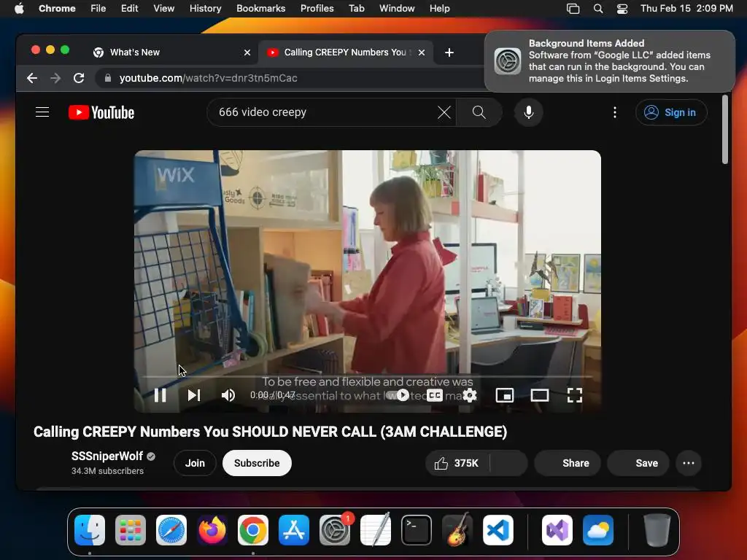Open System Settings from the dock
747x560 pixels.
pyautogui.click(x=335, y=530)
